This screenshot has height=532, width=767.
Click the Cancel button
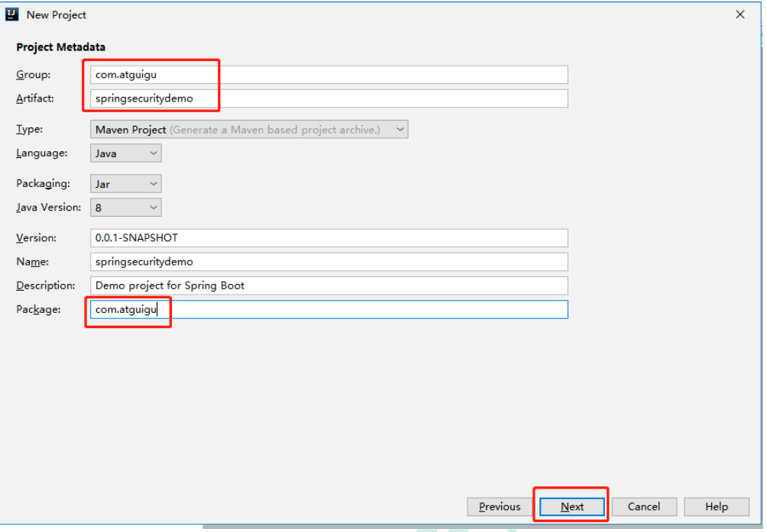coord(644,507)
